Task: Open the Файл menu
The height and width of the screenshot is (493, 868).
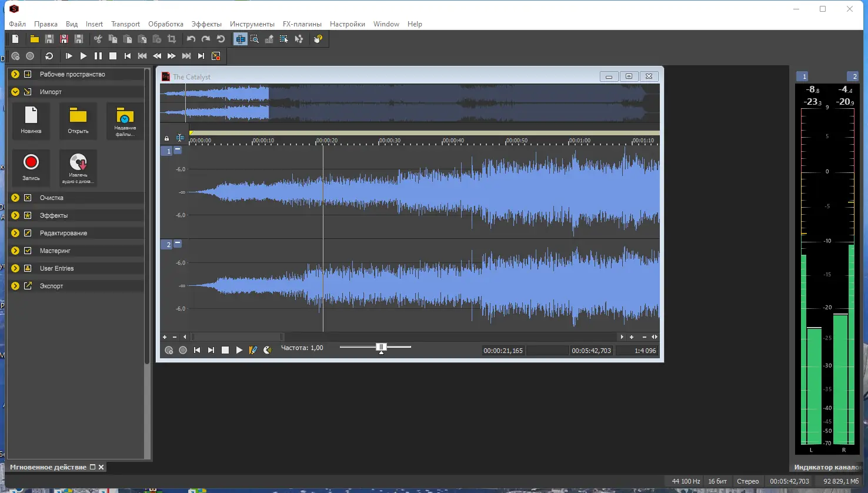Action: pos(18,24)
